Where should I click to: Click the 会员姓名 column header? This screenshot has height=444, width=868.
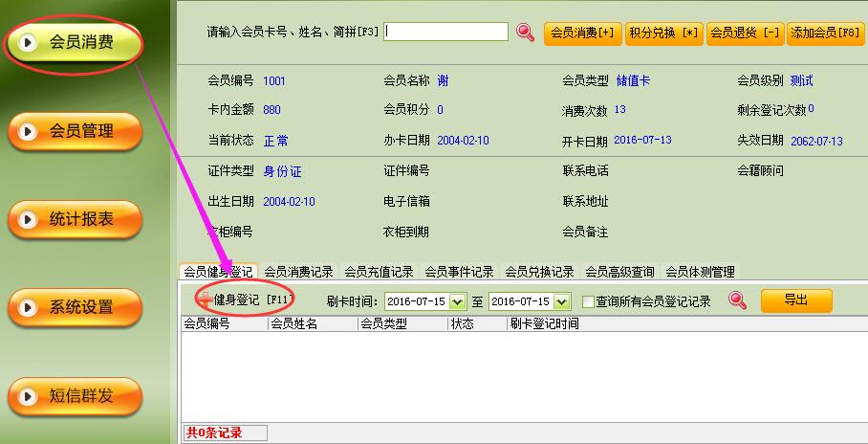[x=313, y=323]
